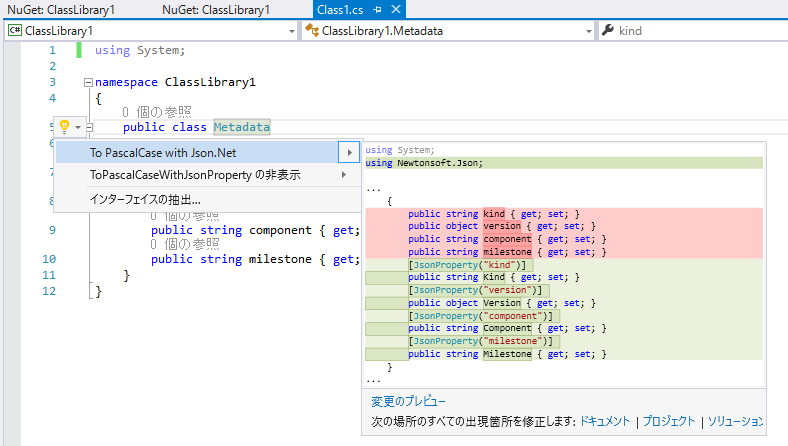788x446 pixels.
Task: Expand To PascalCase with Json.Net submenu arrow
Action: (x=349, y=152)
